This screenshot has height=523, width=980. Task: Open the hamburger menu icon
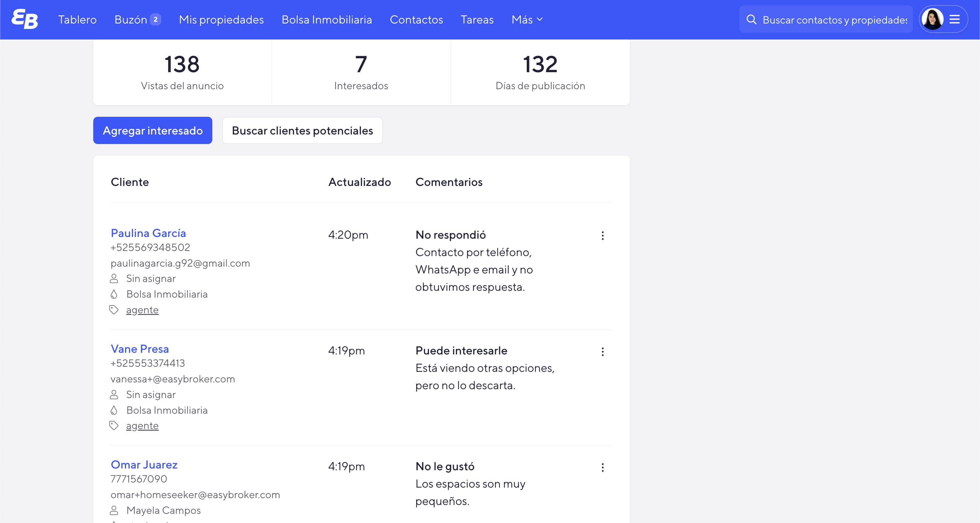point(954,19)
